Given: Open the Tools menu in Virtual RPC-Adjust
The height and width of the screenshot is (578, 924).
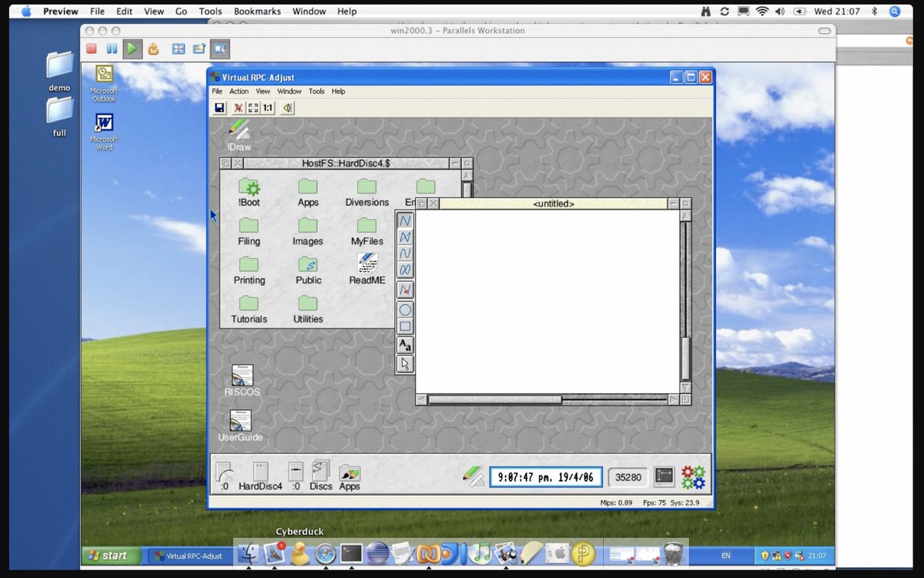Looking at the screenshot, I should [x=316, y=91].
